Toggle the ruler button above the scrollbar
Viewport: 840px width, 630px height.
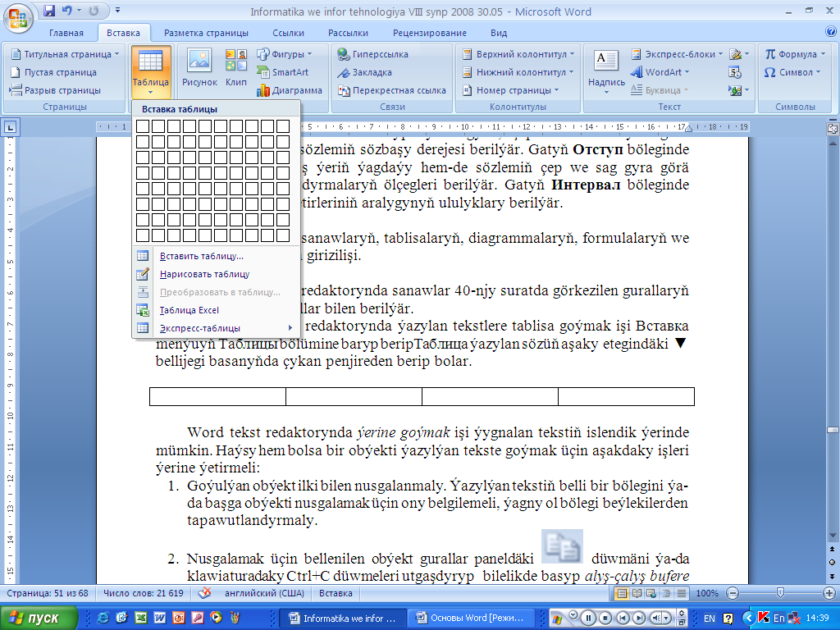833,129
